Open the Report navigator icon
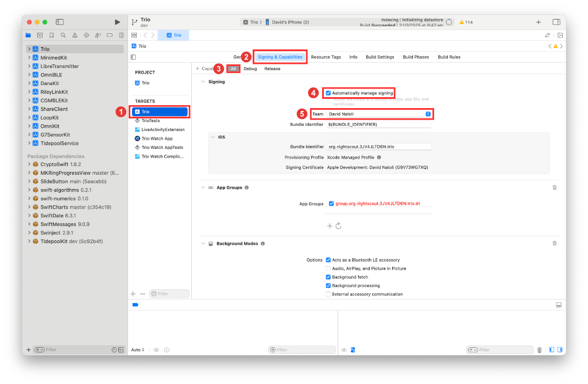 (x=121, y=35)
